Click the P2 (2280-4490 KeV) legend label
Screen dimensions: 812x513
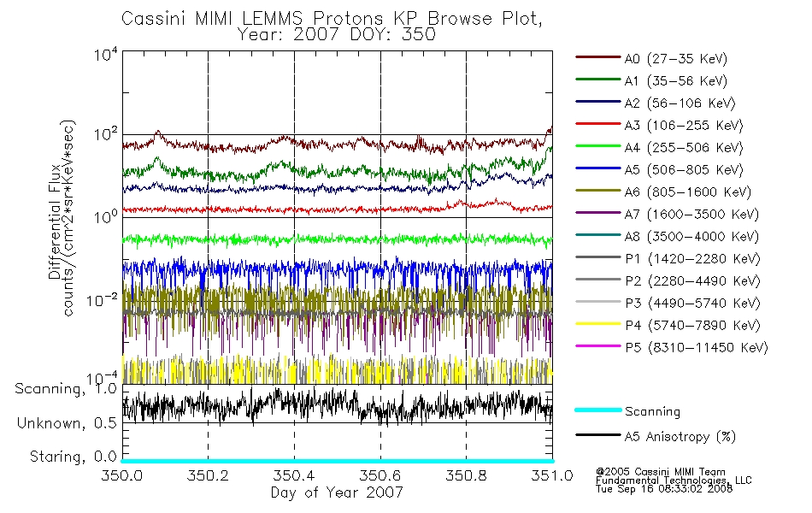click(x=692, y=281)
